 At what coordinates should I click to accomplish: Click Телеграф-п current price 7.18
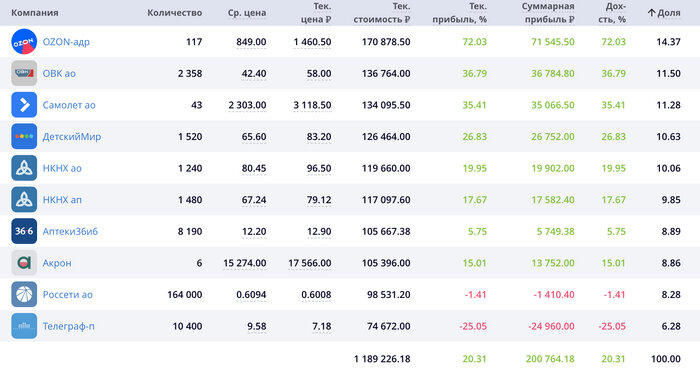pos(322,327)
